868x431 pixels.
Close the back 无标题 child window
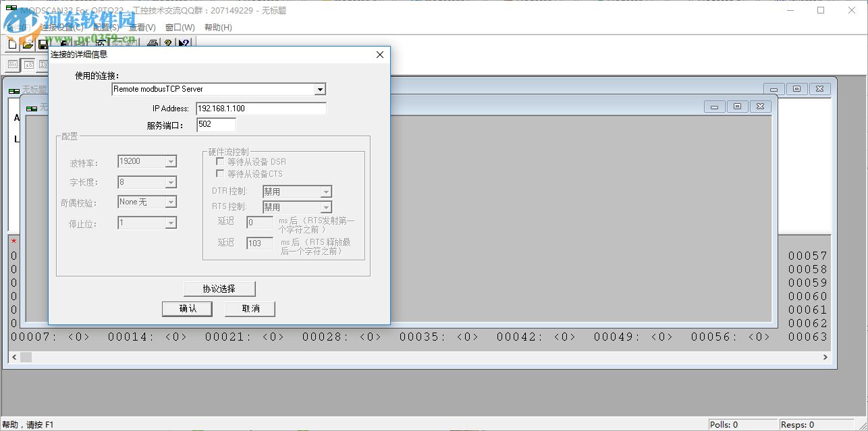[x=819, y=89]
